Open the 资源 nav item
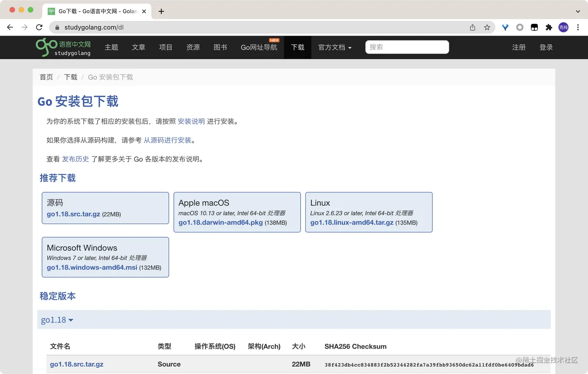Viewport: 588px width, 374px height. coord(193,47)
